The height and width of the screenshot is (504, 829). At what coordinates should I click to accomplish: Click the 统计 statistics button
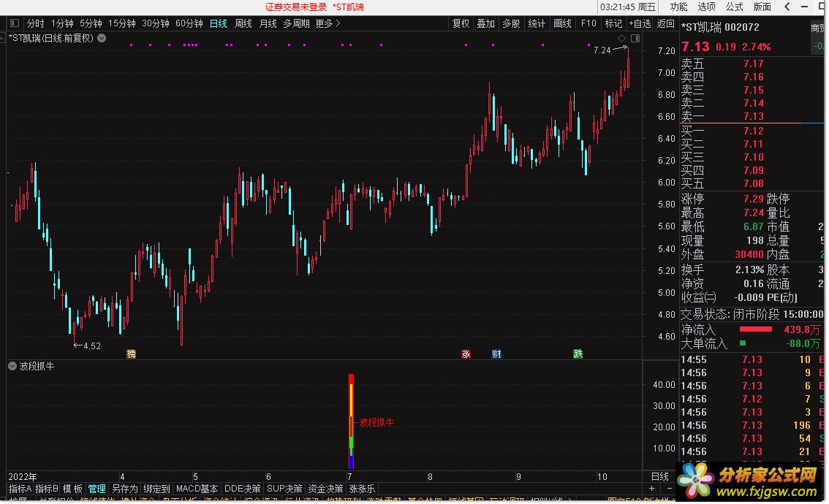click(537, 23)
